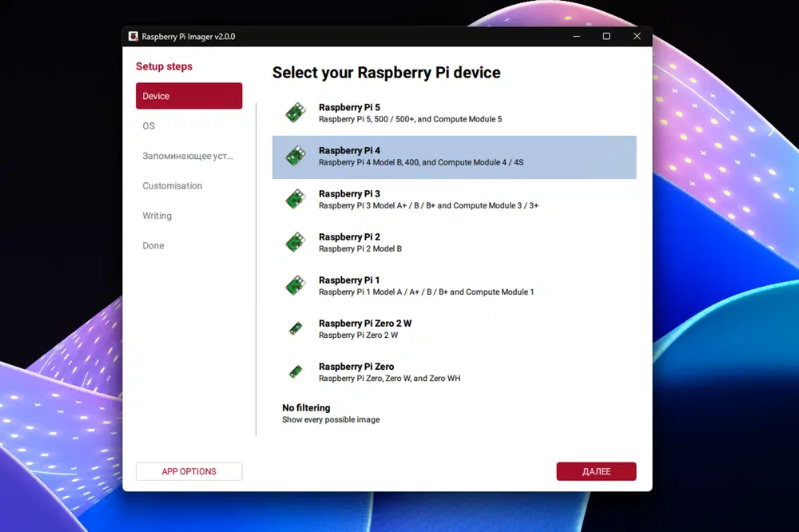Choose Raspberry Pi 5 title
This screenshot has height=532, width=799.
click(350, 108)
